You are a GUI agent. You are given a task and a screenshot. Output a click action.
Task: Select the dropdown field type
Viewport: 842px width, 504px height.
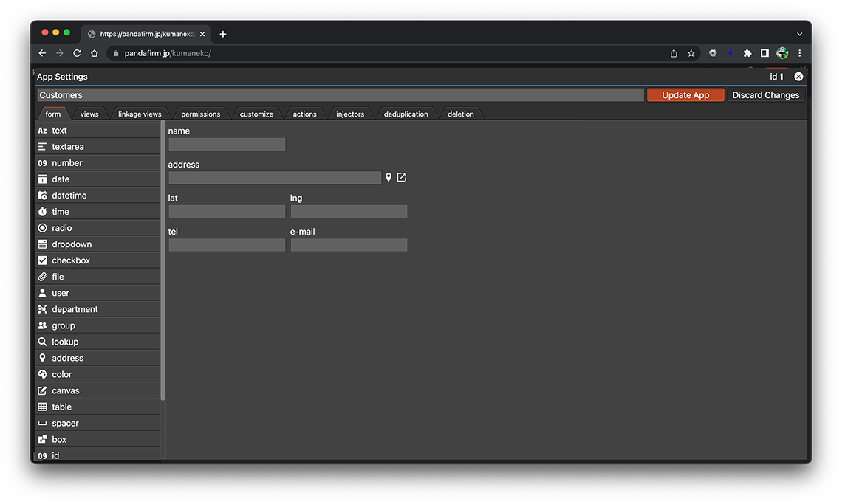coord(72,244)
